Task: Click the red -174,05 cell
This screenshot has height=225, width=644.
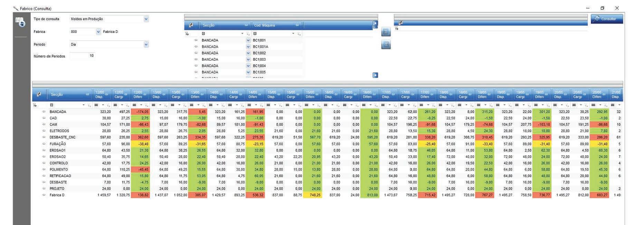Action: [140, 112]
